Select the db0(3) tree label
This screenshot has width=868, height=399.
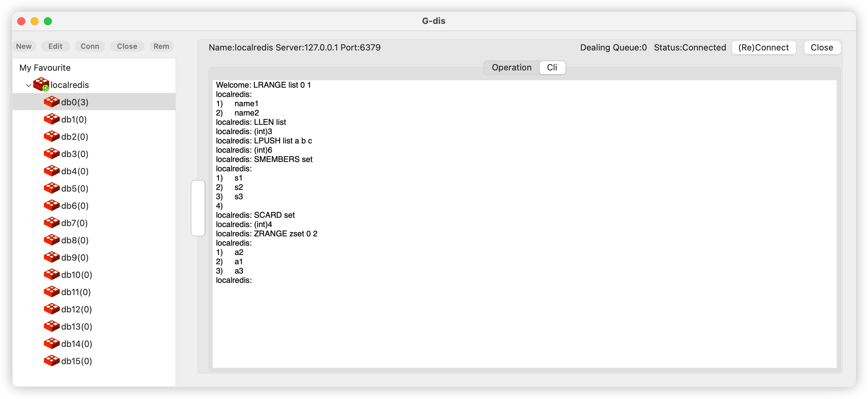75,102
